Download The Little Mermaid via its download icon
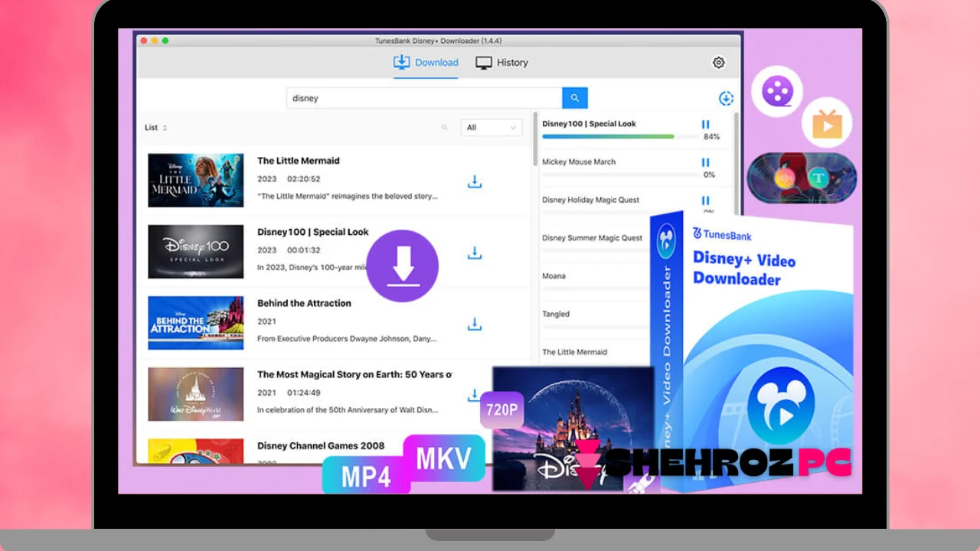Screen dimensions: 980x551 pos(475,182)
